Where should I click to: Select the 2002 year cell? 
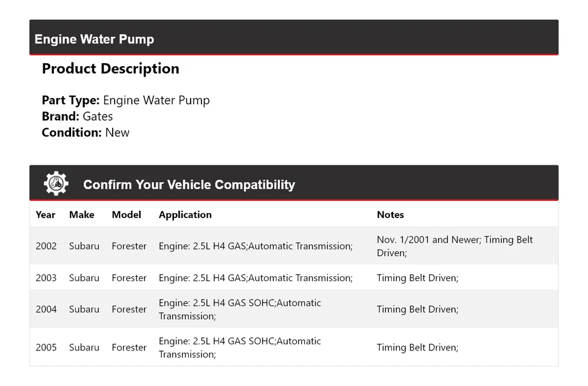coord(46,246)
